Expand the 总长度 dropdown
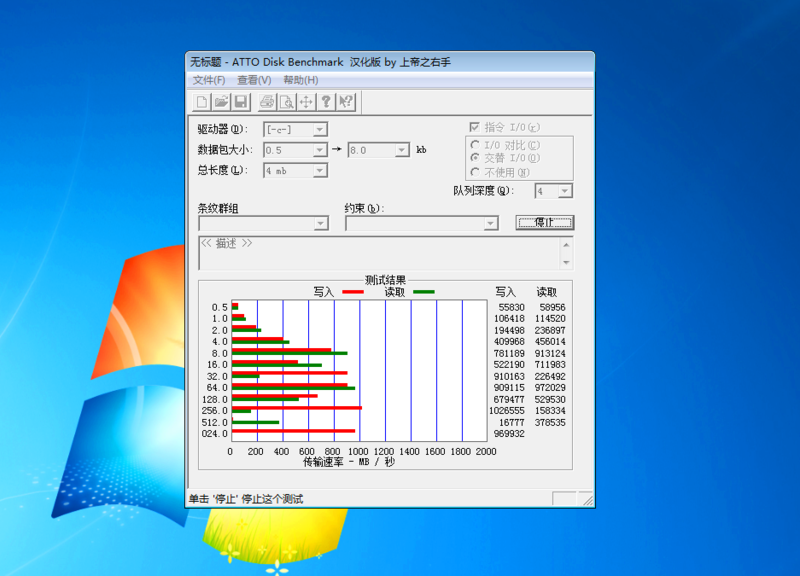The image size is (800, 576). [320, 170]
